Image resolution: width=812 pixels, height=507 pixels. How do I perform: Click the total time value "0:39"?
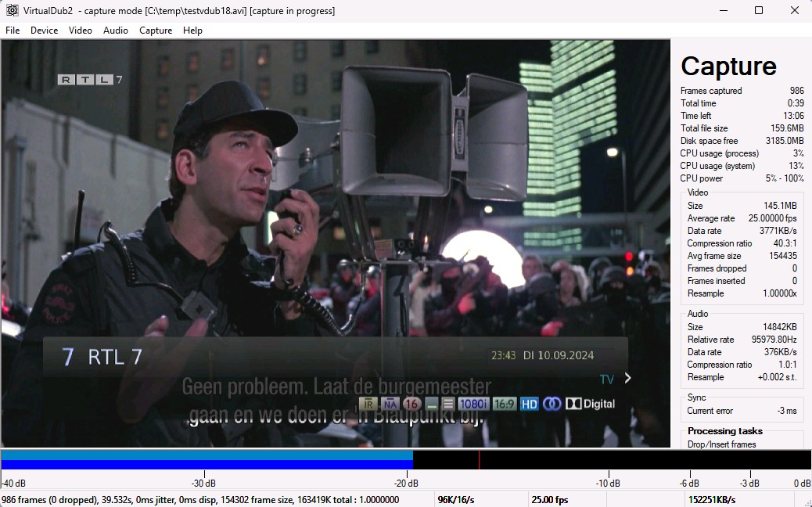coord(796,103)
